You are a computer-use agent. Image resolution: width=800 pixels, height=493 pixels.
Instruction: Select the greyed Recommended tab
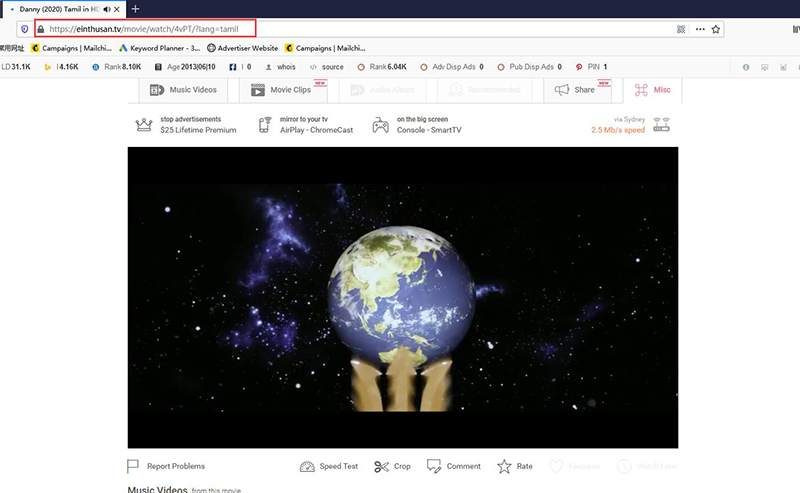coord(485,90)
